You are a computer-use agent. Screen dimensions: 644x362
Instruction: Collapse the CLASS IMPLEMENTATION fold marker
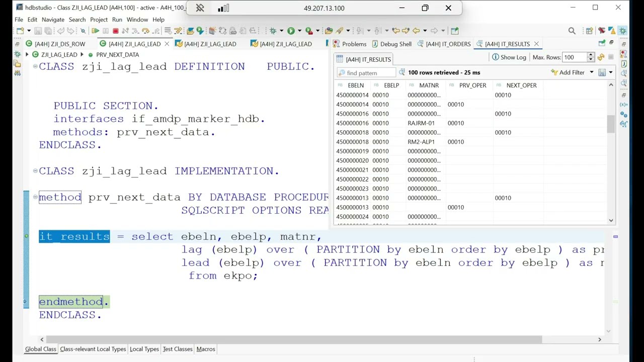pos(35,171)
